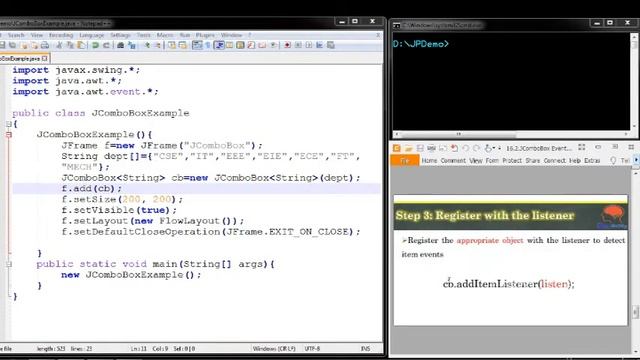Click the Save All toolbar icon
640x360 pixels.
12,45
